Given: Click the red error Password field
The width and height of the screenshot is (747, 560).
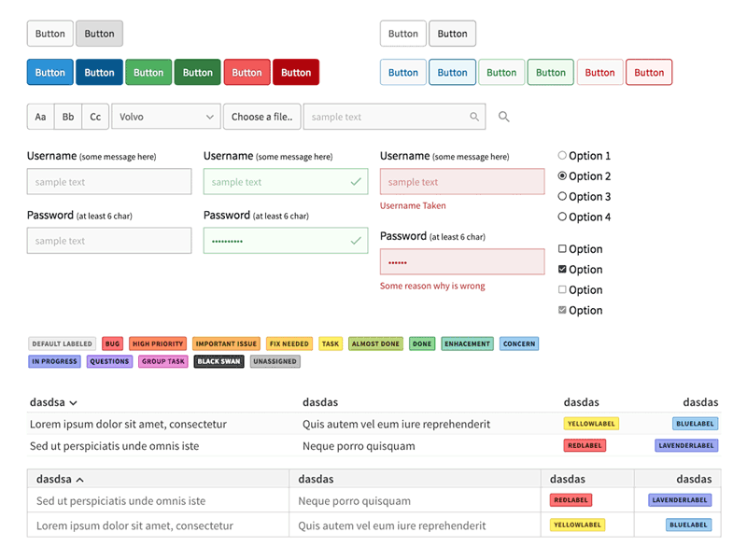Looking at the screenshot, I should [462, 261].
